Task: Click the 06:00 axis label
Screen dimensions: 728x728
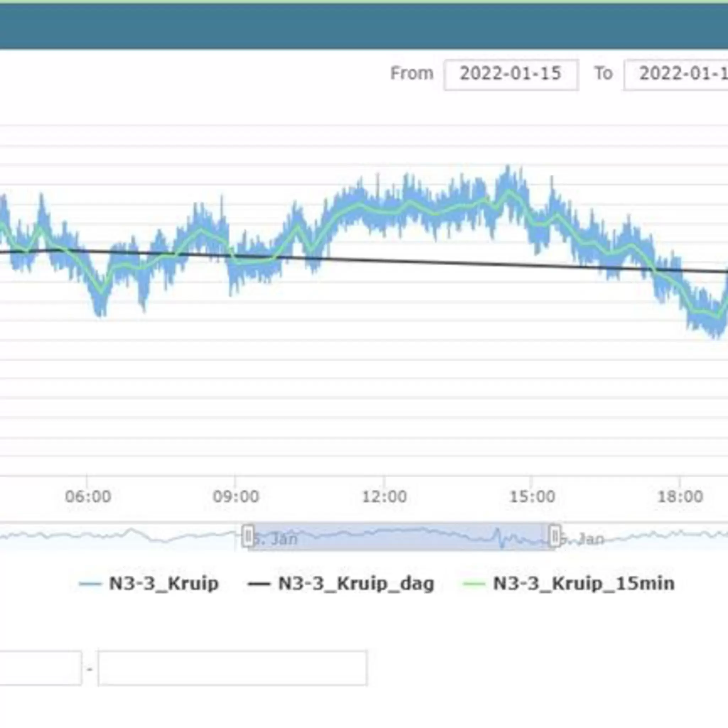Action: [x=88, y=496]
